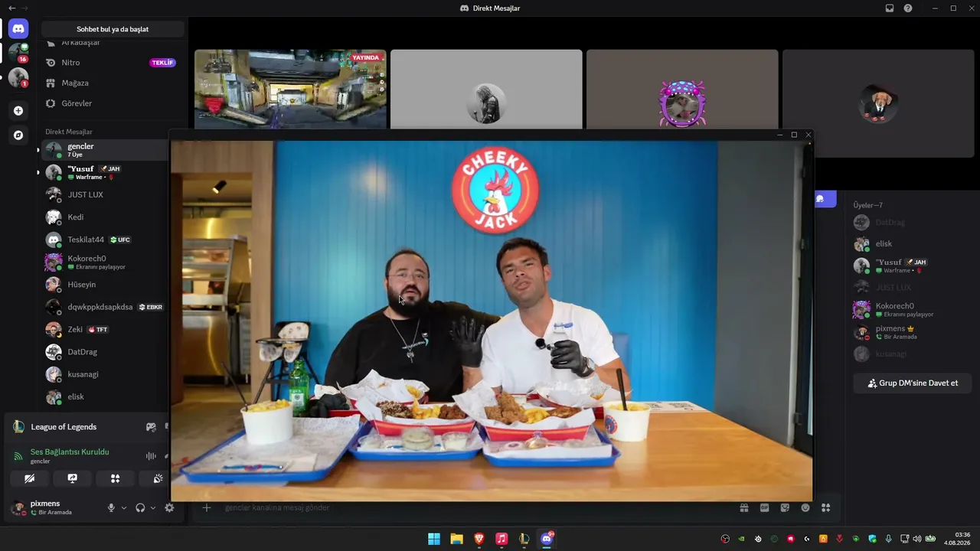Open the Discord help question mark icon

(x=908, y=8)
